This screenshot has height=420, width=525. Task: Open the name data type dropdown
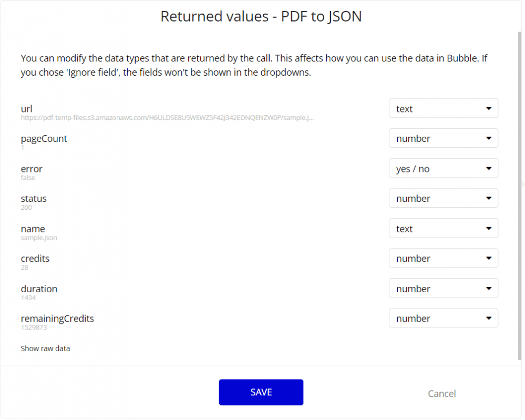[443, 229]
